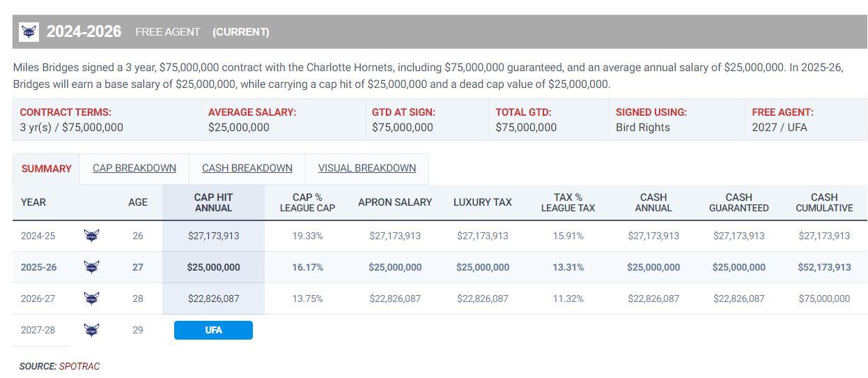The height and width of the screenshot is (378, 868).
Task: Click the Cash Guaranteed column header
Action: click(x=738, y=202)
